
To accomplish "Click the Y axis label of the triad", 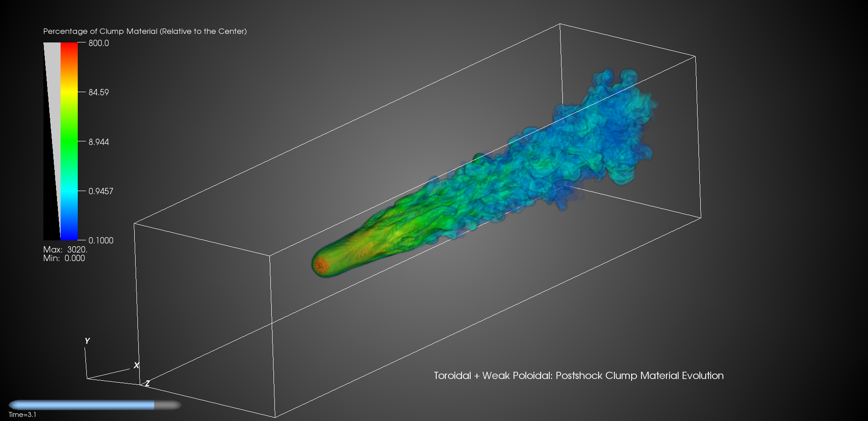I will 87,341.
